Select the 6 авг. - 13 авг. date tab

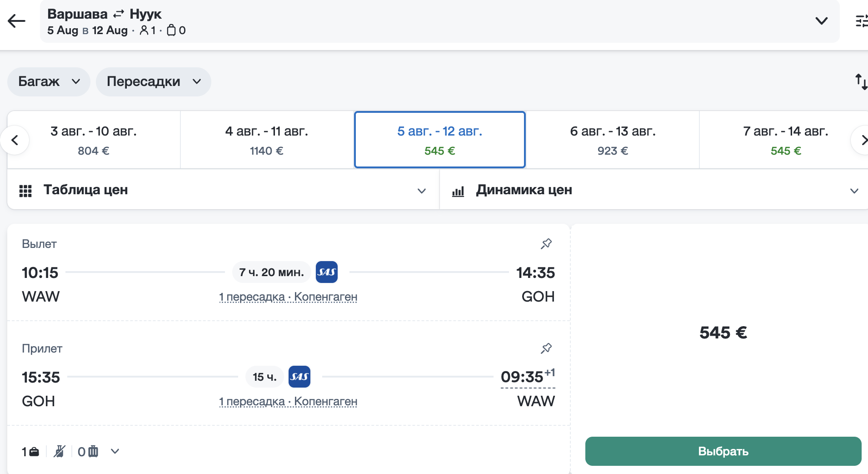pos(613,140)
